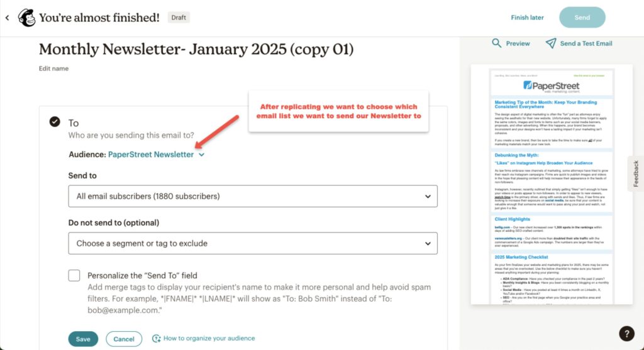Click the paper plane test email icon

551,43
